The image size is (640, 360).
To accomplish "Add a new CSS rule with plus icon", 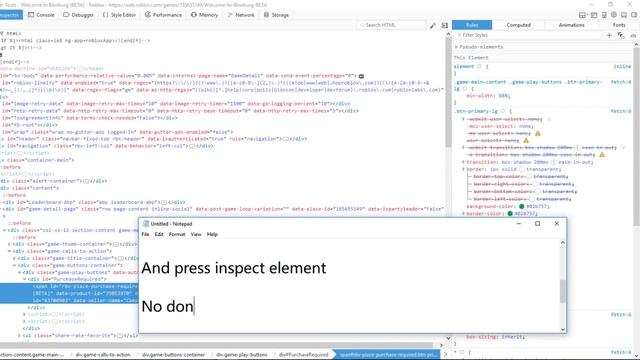I will point(609,36).
